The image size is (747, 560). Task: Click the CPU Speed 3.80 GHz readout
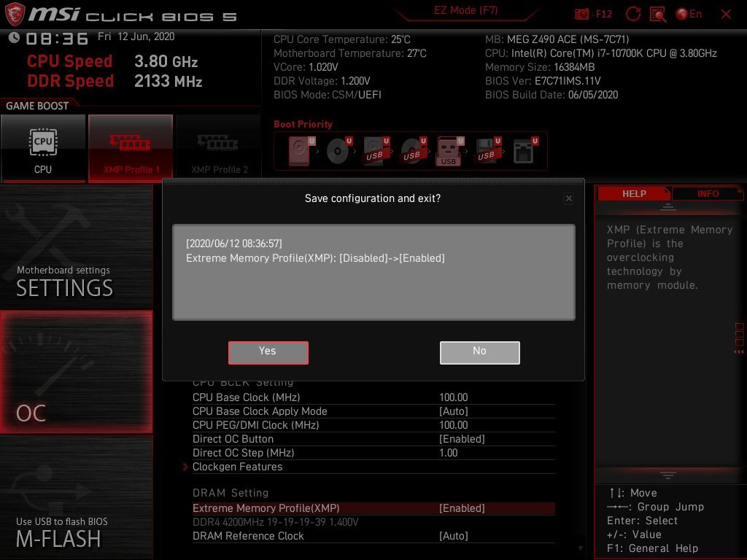coord(112,61)
